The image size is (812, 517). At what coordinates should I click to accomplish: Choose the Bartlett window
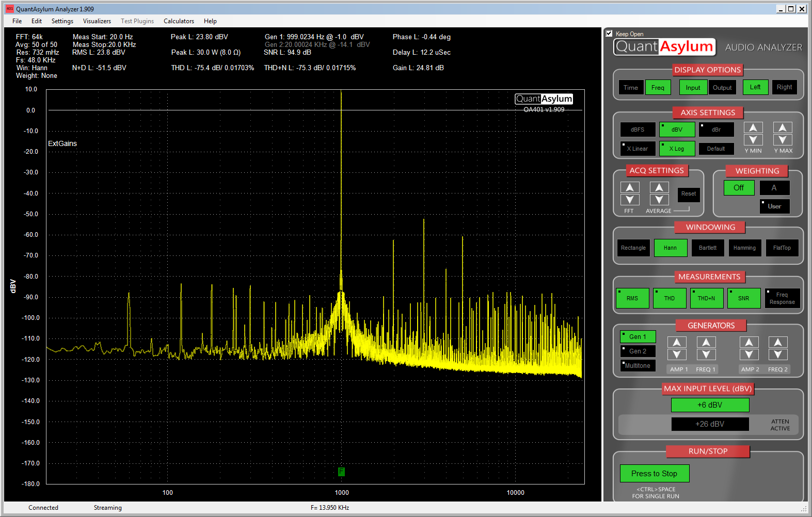point(708,248)
